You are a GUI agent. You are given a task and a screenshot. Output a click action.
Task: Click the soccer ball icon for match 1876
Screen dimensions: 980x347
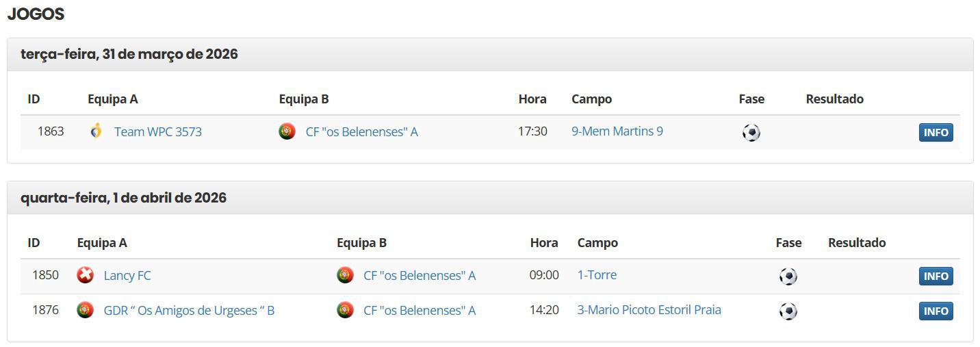pyautogui.click(x=788, y=311)
